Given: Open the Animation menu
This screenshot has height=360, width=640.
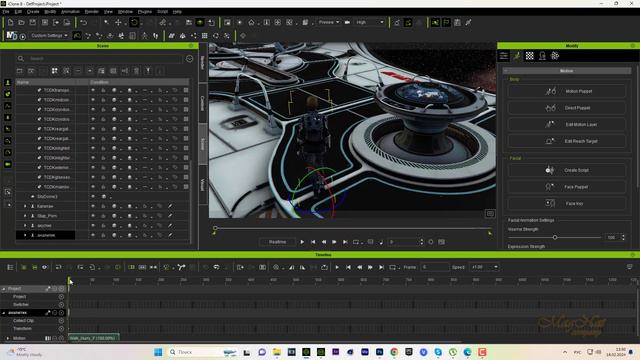Looking at the screenshot, I should 70,12.
